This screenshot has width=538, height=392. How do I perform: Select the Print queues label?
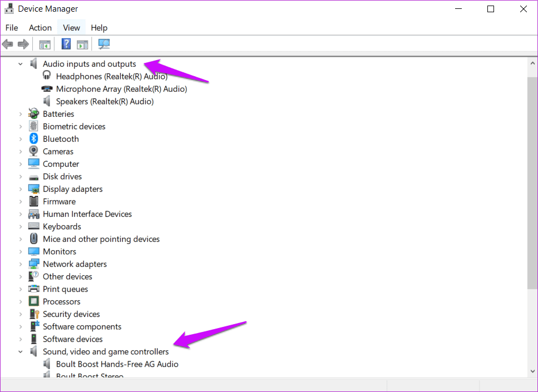pos(65,289)
